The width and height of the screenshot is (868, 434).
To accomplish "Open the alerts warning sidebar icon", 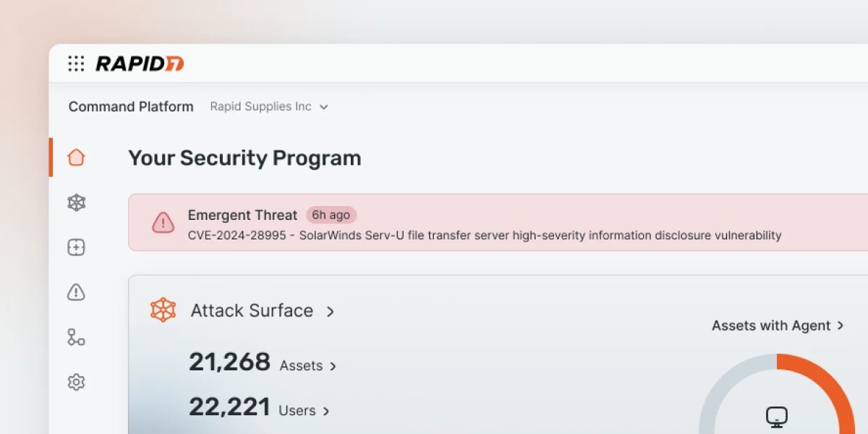I will [76, 292].
